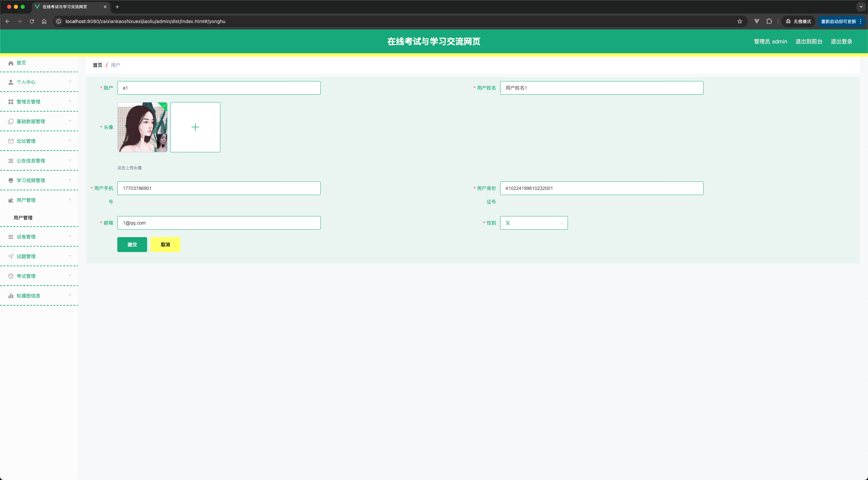This screenshot has width=868, height=480.
Task: Open the 性别 dropdown showing 女
Action: coord(534,223)
